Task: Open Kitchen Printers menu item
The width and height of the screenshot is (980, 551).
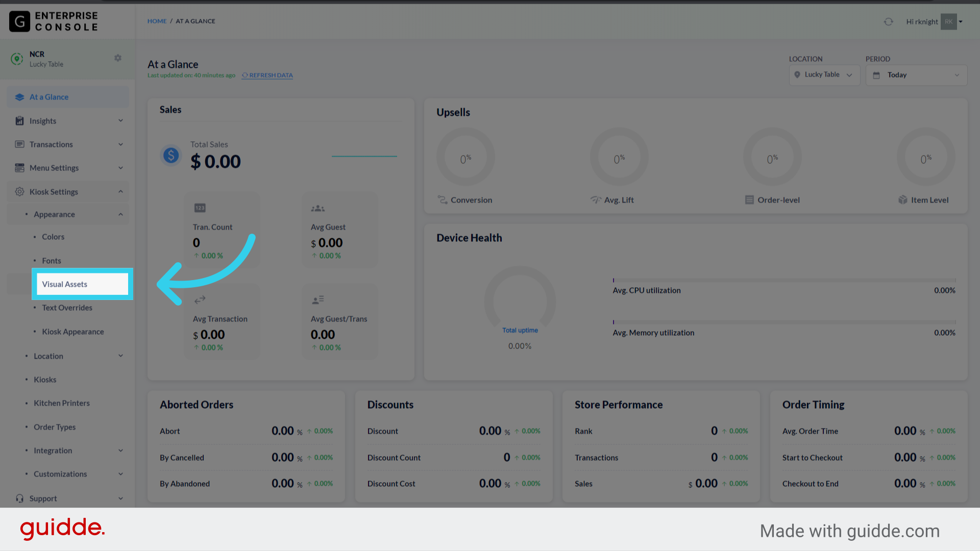Action: pyautogui.click(x=62, y=403)
